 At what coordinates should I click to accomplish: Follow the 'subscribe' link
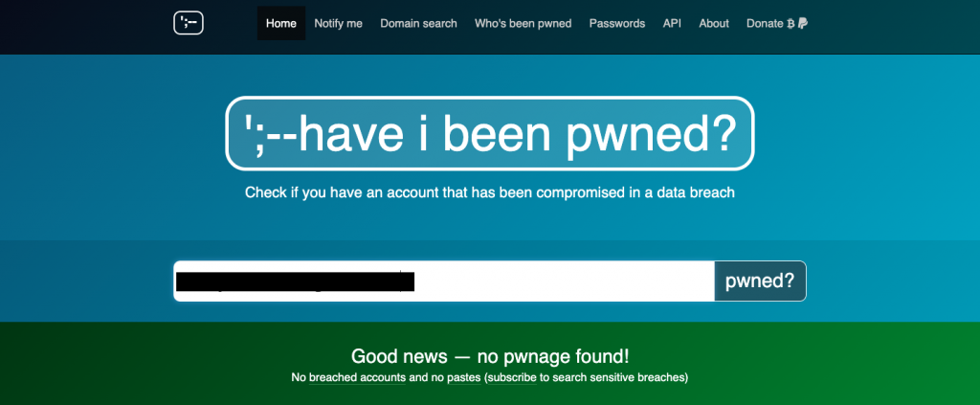(x=512, y=378)
